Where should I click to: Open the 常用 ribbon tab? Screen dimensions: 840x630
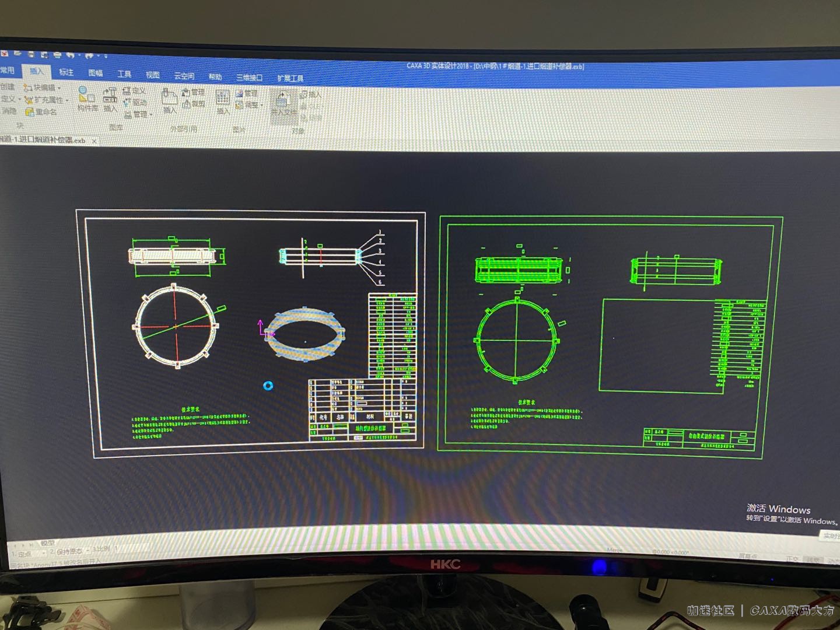(7, 71)
